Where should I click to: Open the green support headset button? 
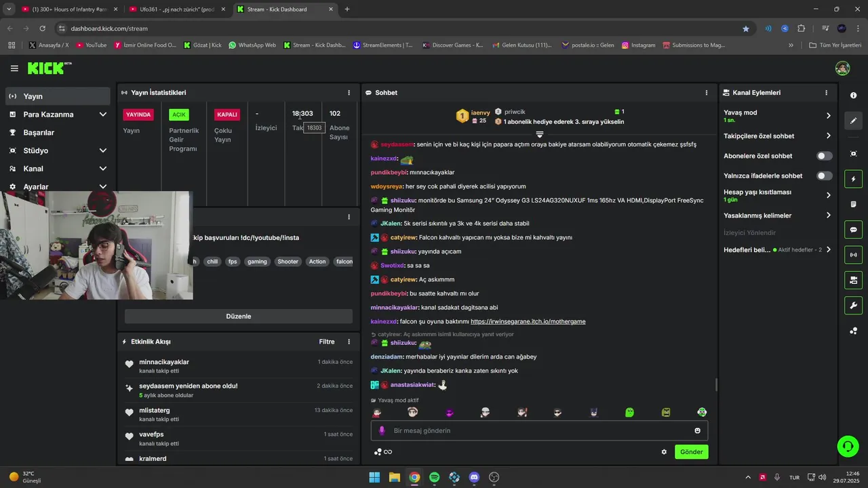[848, 446]
